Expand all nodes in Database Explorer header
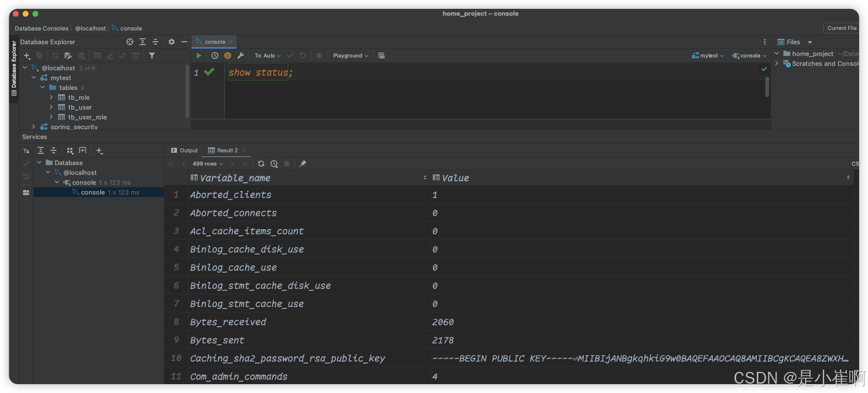 (143, 42)
